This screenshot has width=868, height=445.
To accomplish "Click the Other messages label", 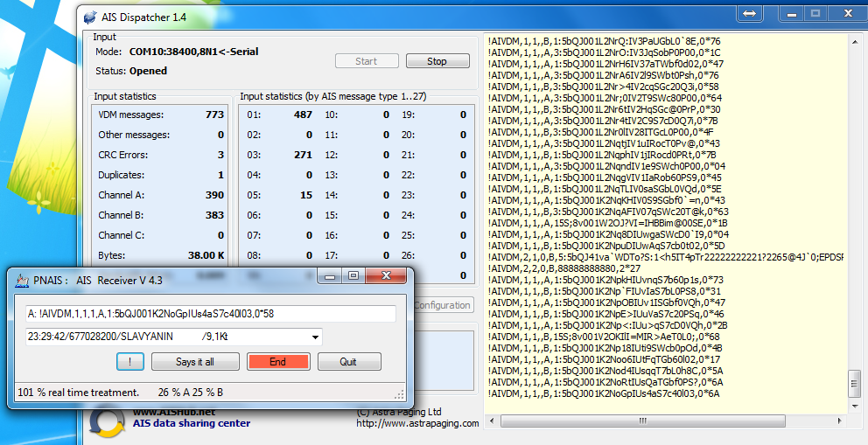I will point(134,135).
